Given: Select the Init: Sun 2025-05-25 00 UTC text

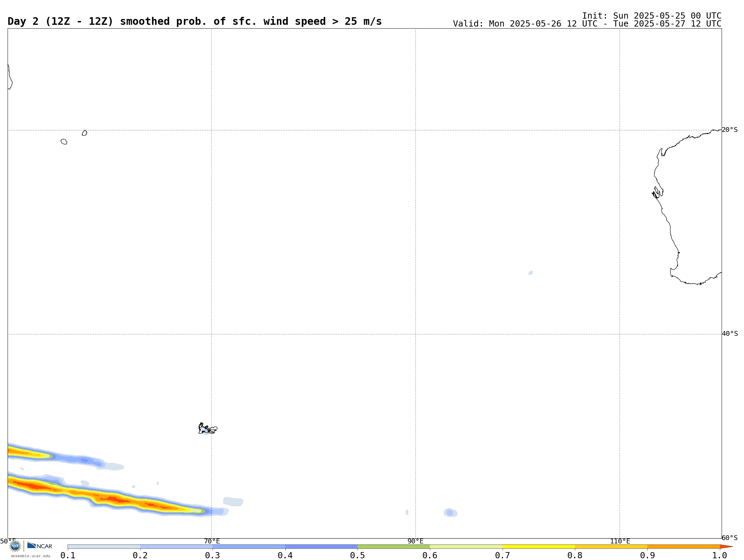Looking at the screenshot, I should [x=652, y=16].
